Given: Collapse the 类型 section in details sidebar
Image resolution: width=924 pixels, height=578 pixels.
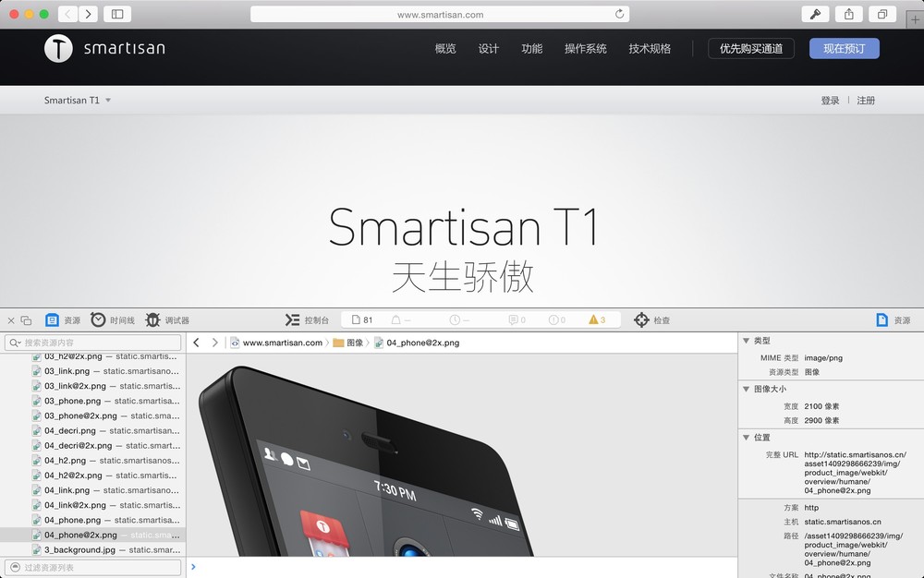Looking at the screenshot, I should tap(747, 341).
